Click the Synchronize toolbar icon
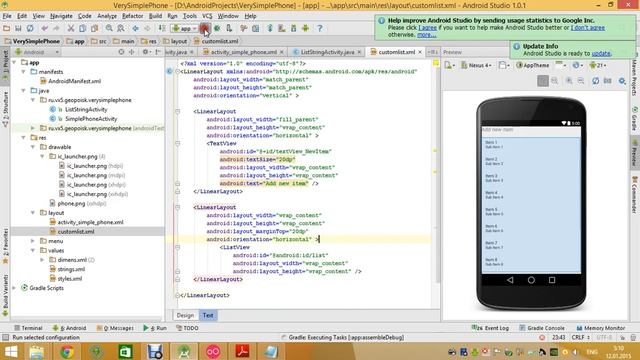Screen dimensions: 640x360 (x=30, y=28)
